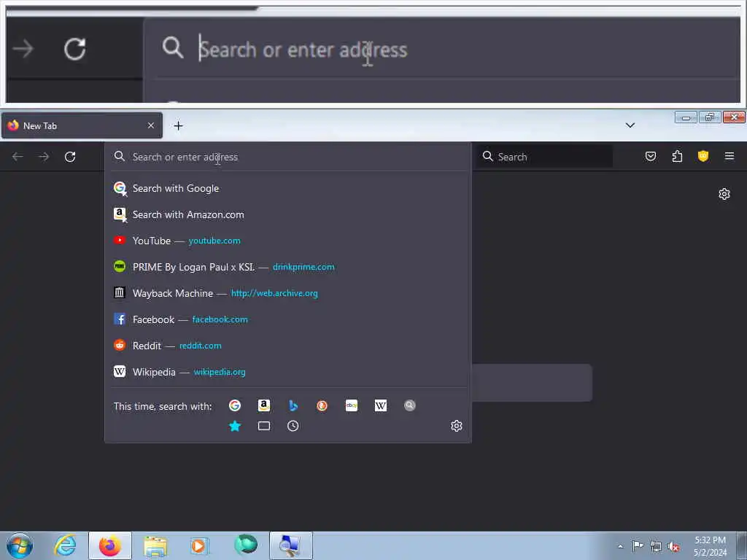Switch to Firefox in the taskbar
This screenshot has width=747, height=560.
pos(110,545)
